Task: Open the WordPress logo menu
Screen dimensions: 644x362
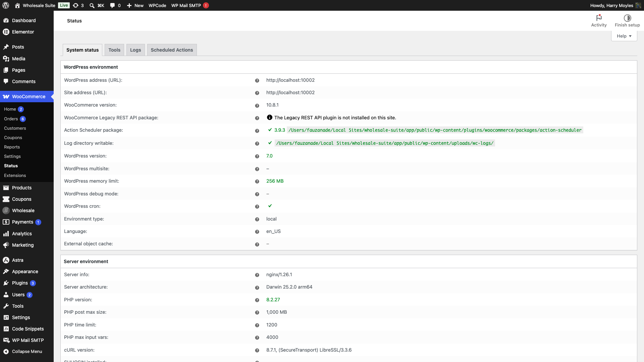Action: coord(6,5)
